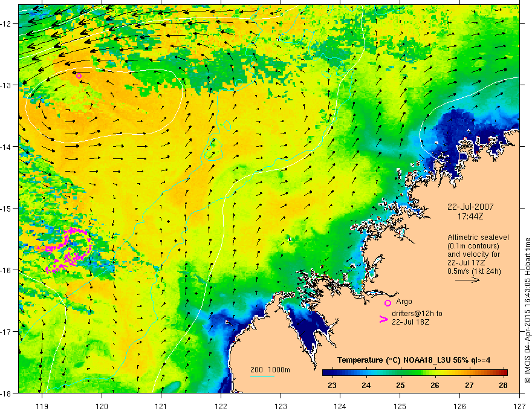Image resolution: width=532 pixels, height=411 pixels.
Task: Click the 0.5m/s velocity scale arrow
Action: (x=467, y=280)
